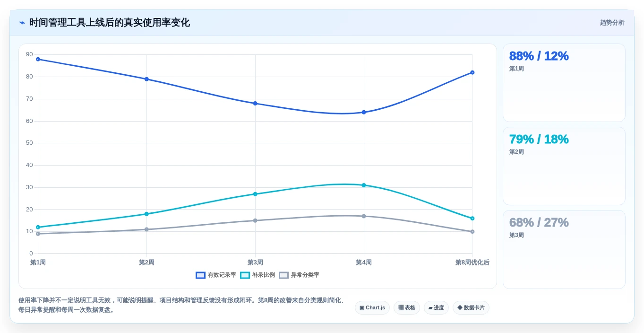This screenshot has height=333, width=644.
Task: Click 有效记录率 data point at 第3周
Action: coord(255,103)
